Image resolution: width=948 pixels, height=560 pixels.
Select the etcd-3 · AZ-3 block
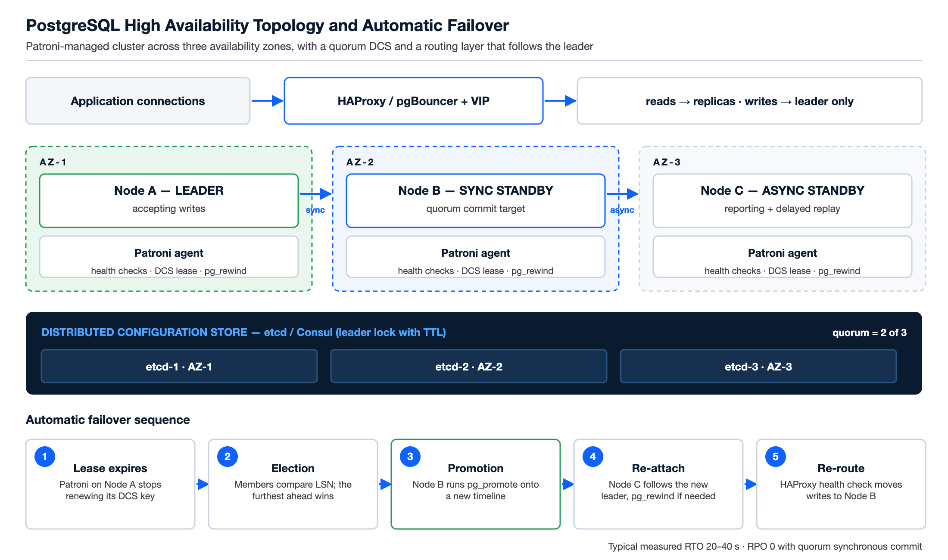(x=758, y=366)
